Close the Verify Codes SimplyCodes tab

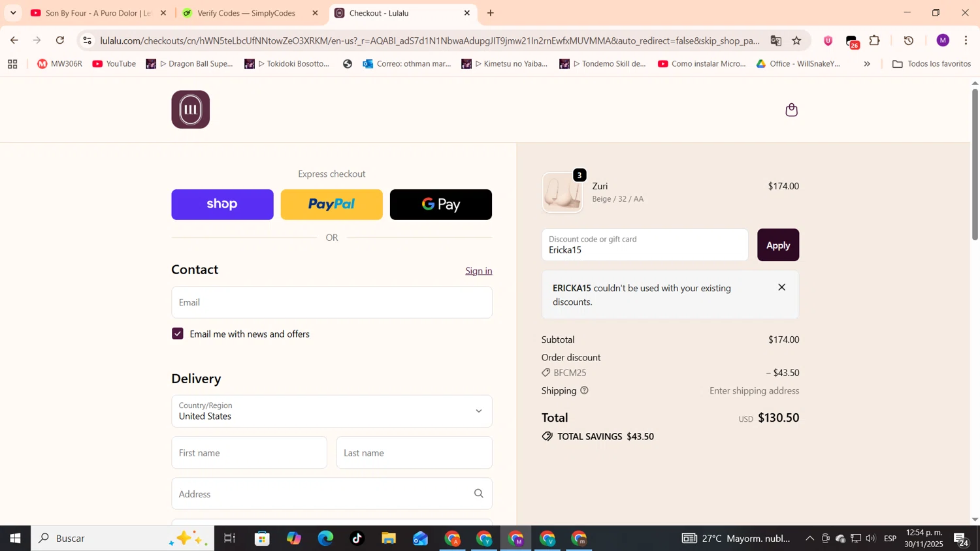point(315,13)
